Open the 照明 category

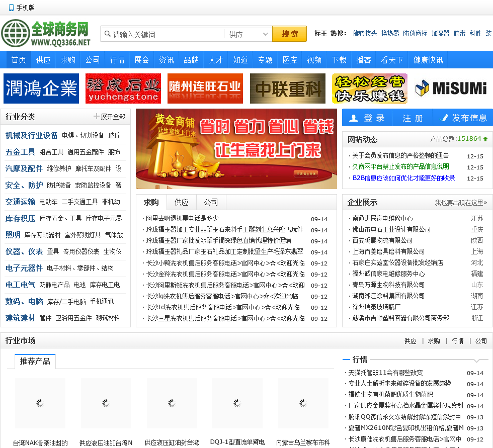click(13, 235)
